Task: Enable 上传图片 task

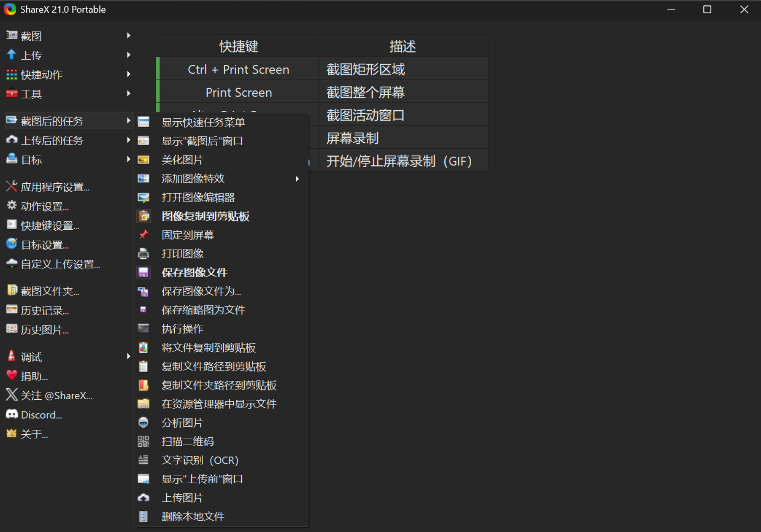Action: (x=221, y=498)
